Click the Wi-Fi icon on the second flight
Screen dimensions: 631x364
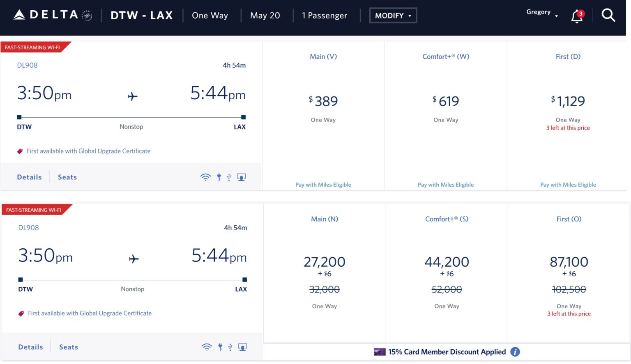click(207, 347)
